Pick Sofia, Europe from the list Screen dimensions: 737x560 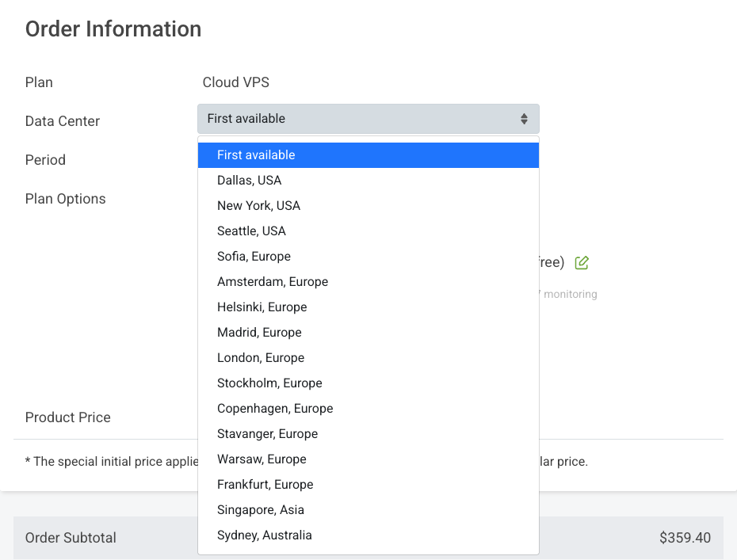pyautogui.click(x=368, y=257)
